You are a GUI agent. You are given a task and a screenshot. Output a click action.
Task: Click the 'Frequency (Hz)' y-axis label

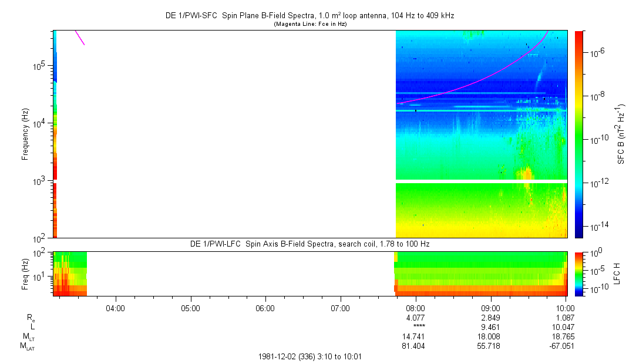point(25,134)
